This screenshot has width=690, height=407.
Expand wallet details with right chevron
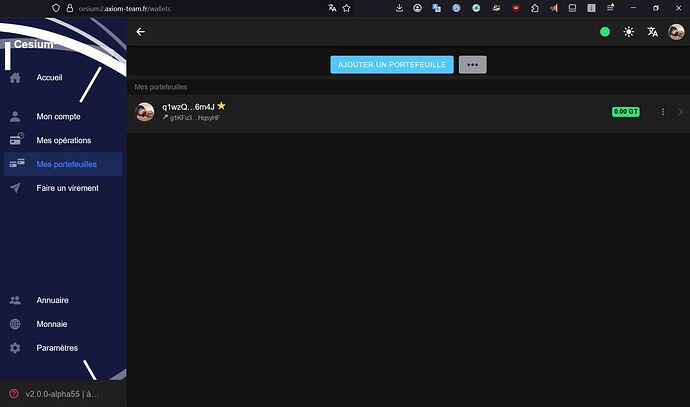pos(680,112)
